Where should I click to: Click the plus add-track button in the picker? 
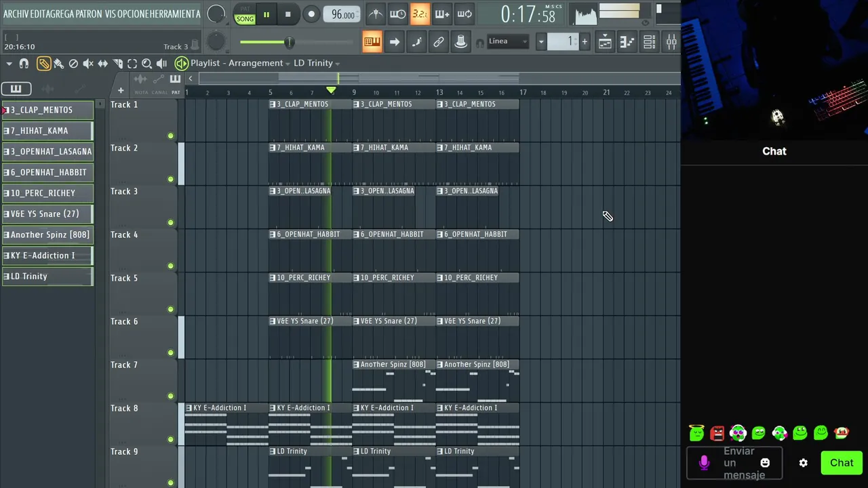point(121,91)
